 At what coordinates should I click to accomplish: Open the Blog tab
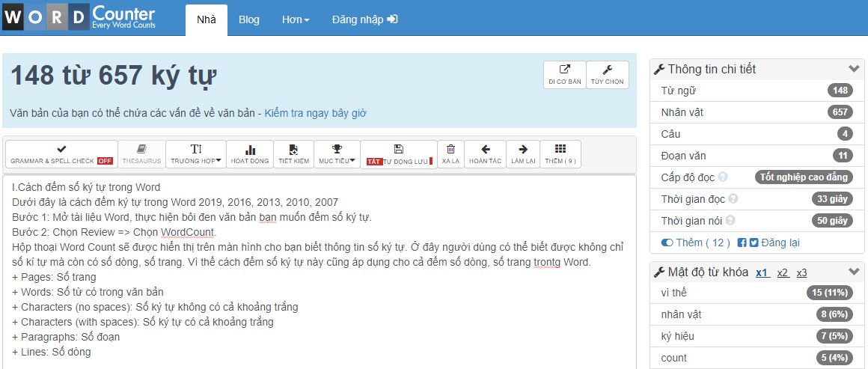(x=249, y=19)
